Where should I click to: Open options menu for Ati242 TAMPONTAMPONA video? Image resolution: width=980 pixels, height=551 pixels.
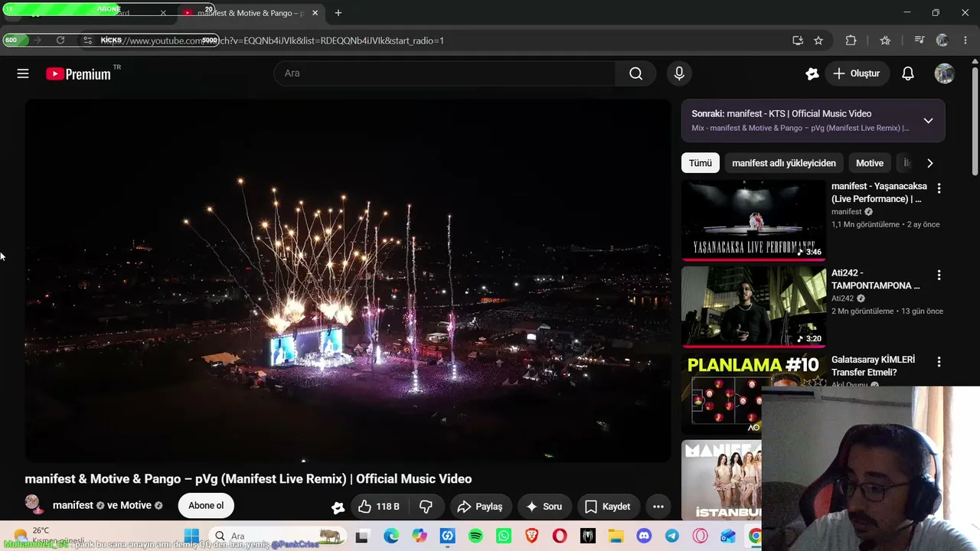[x=939, y=275]
